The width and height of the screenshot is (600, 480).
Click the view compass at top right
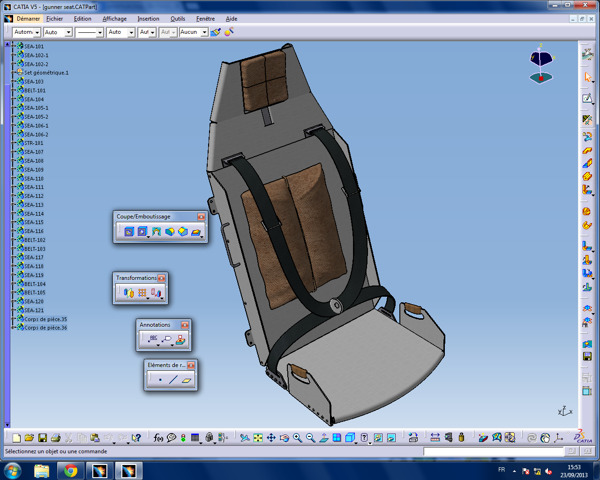541,64
